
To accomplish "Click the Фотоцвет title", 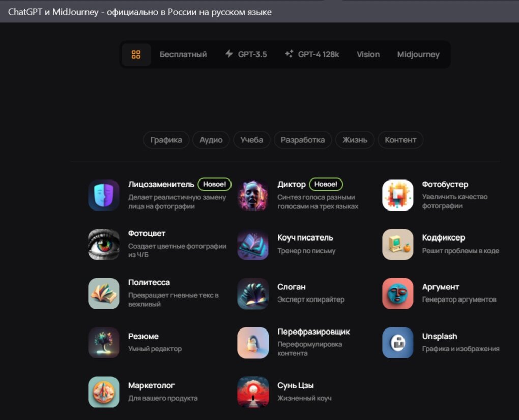I will point(147,233).
